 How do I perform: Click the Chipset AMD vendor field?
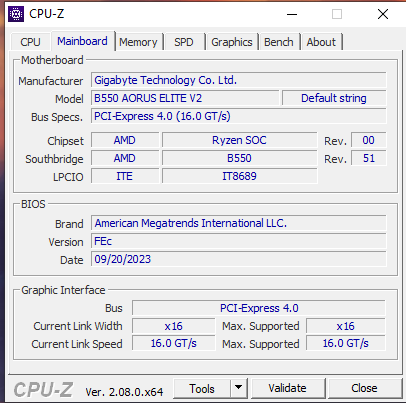[125, 140]
